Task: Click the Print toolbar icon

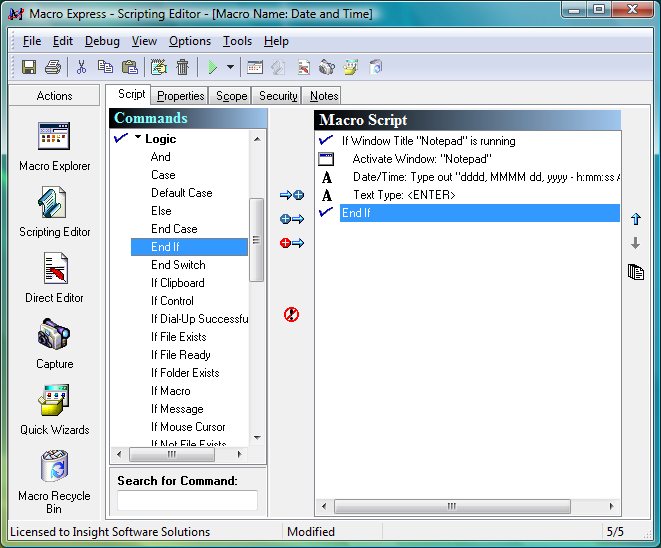Action: (53, 67)
